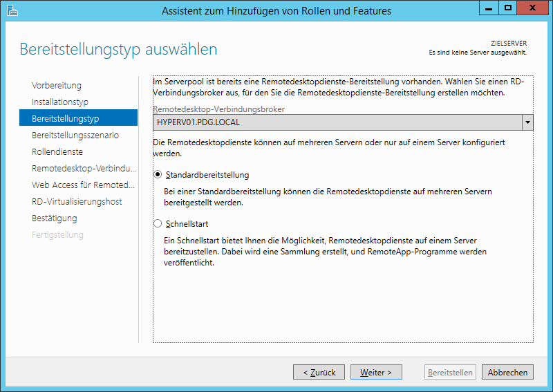Viewport: 553px width, 392px height.
Task: Open the Installationstyp step
Action: [x=60, y=102]
